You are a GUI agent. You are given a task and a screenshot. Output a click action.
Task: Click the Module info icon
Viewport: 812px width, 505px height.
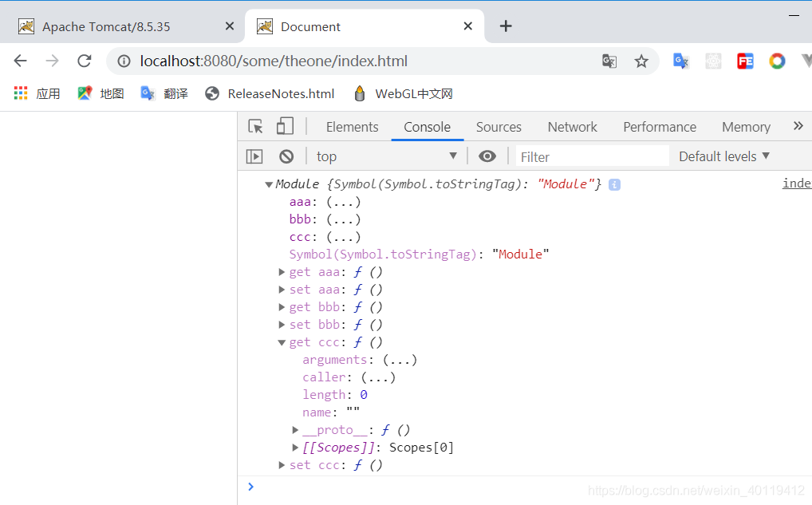[x=614, y=184]
